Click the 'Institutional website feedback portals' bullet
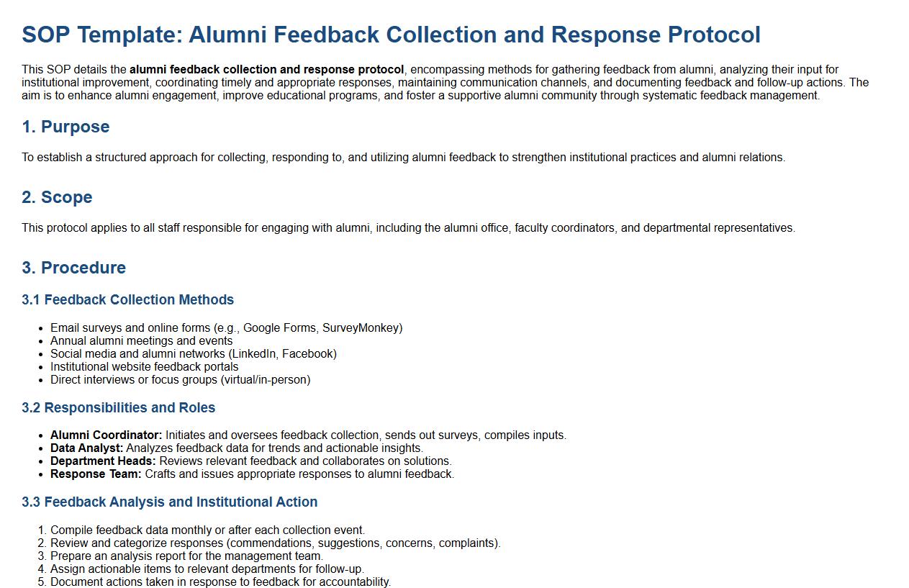 click(144, 366)
